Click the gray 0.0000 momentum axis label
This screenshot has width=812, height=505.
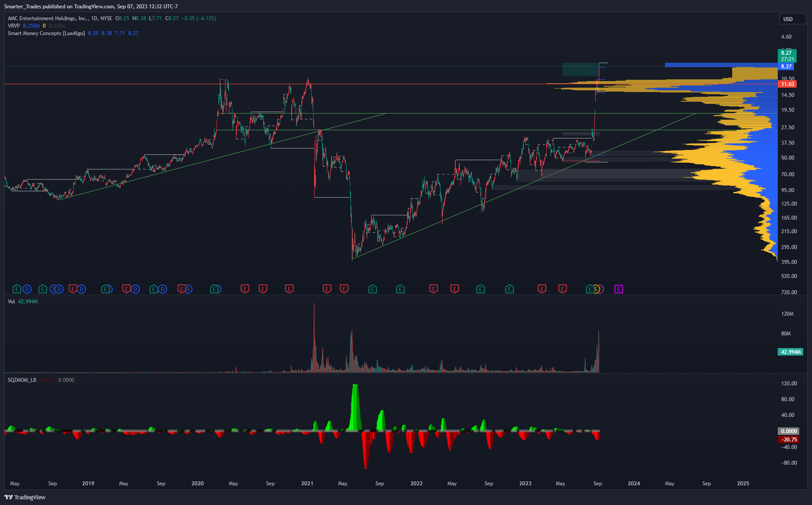(789, 431)
